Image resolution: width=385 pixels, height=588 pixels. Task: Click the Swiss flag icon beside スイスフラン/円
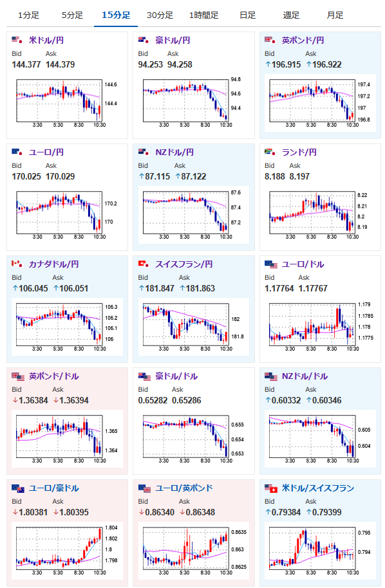click(x=144, y=264)
